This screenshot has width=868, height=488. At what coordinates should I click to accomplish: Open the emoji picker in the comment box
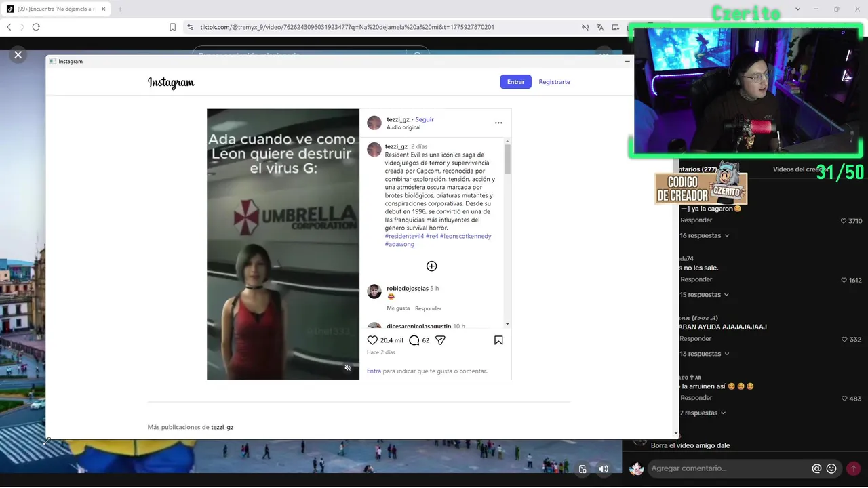point(831,468)
